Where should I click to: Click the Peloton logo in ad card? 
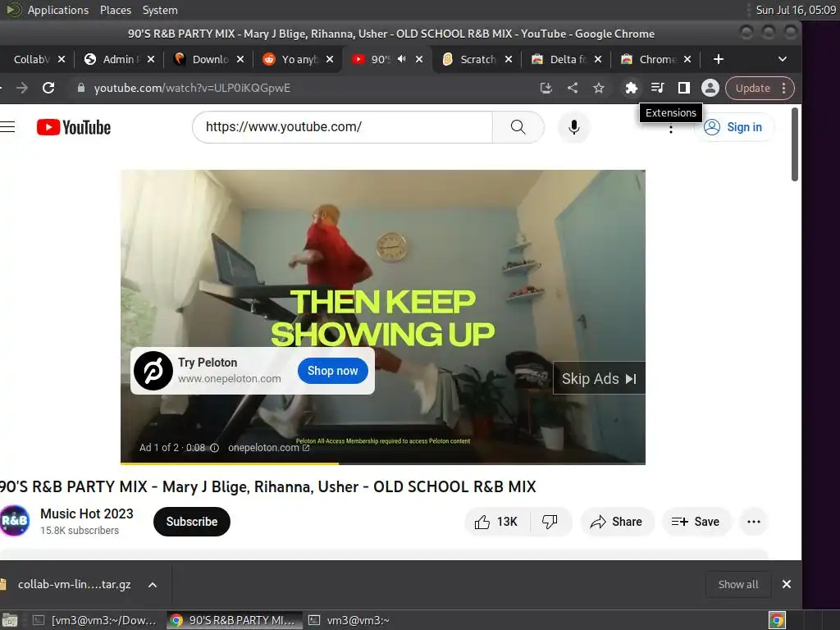point(153,371)
